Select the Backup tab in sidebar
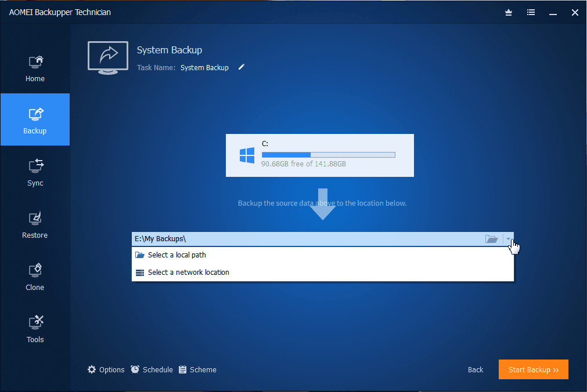 point(35,119)
